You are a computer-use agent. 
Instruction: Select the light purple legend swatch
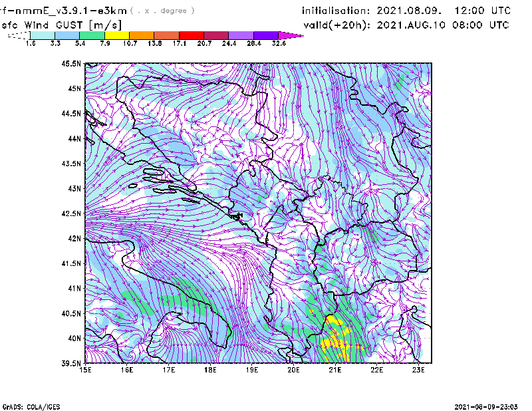pyautogui.click(x=241, y=35)
